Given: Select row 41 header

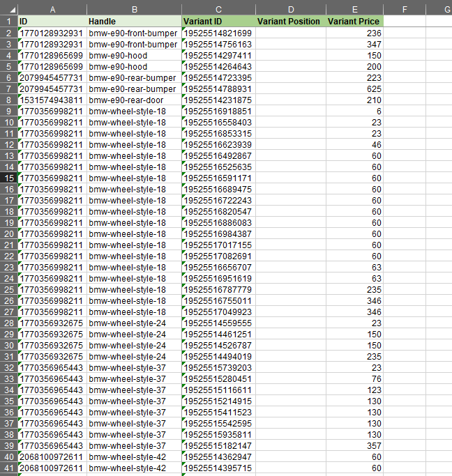Looking at the screenshot, I should tap(9, 468).
